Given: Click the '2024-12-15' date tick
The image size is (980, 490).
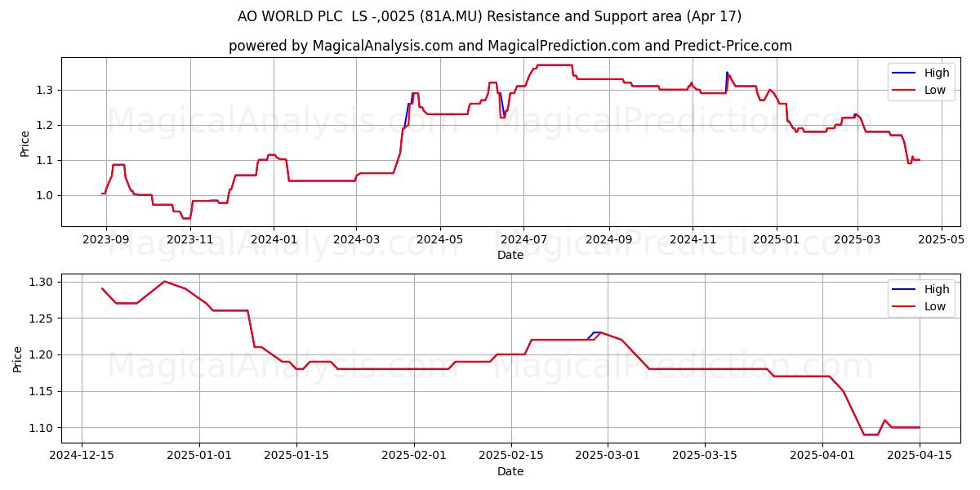Looking at the screenshot, I should click(82, 456).
